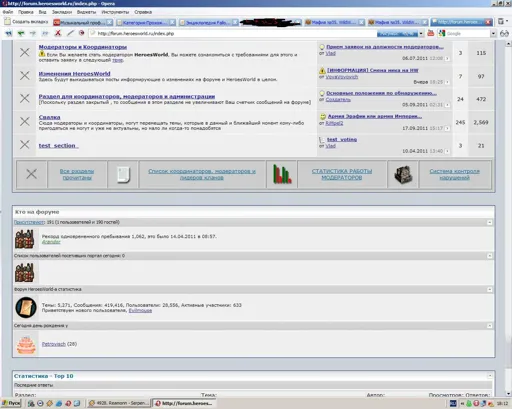512x409 pixels.
Task: Click the 'Присутствуют' link in online block
Action: click(29, 222)
